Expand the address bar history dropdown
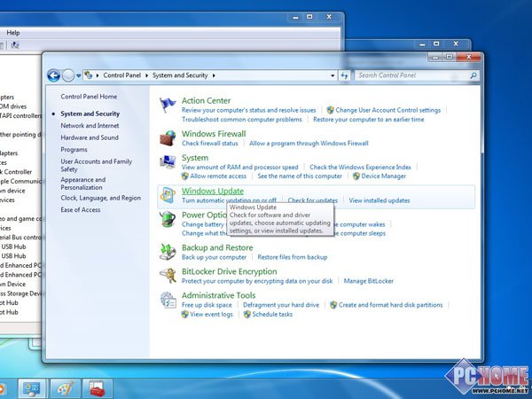Screen dimensions: 532x399 (x=332, y=75)
